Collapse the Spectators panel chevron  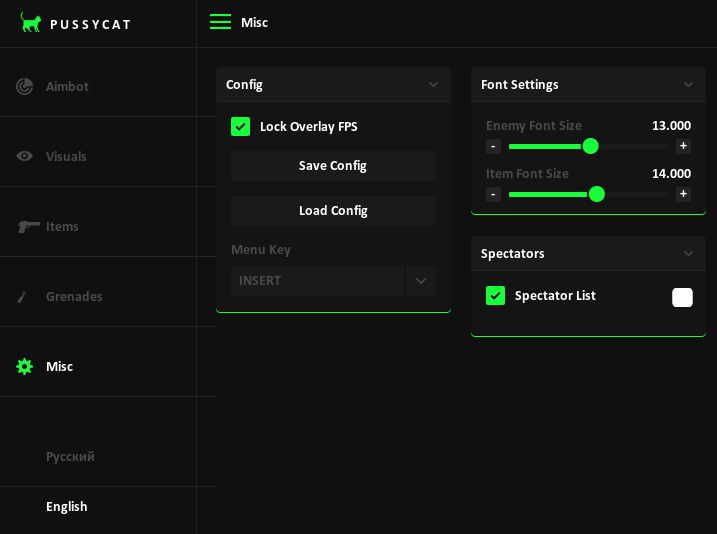pos(688,253)
